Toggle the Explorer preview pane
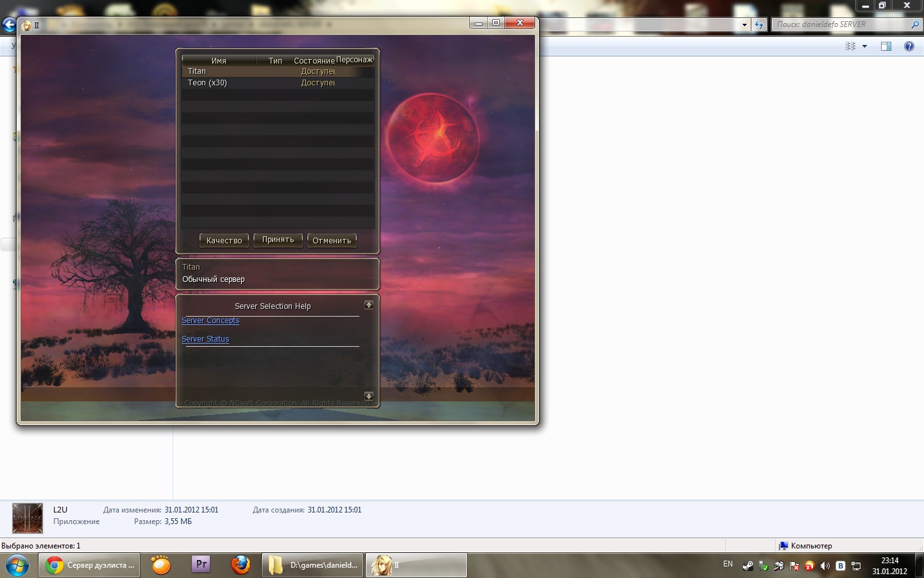This screenshot has height=578, width=924. 886,46
